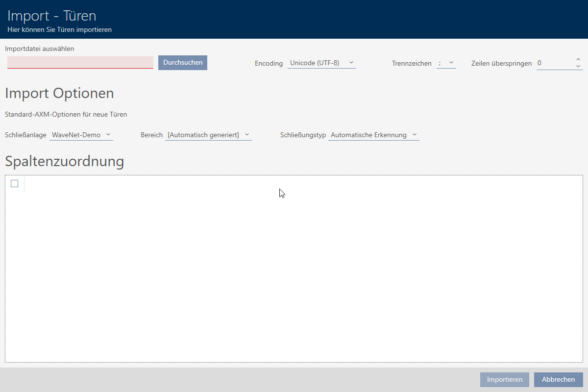
Task: Decrease Zeilen überspringen with the down arrow
Action: pyautogui.click(x=578, y=66)
